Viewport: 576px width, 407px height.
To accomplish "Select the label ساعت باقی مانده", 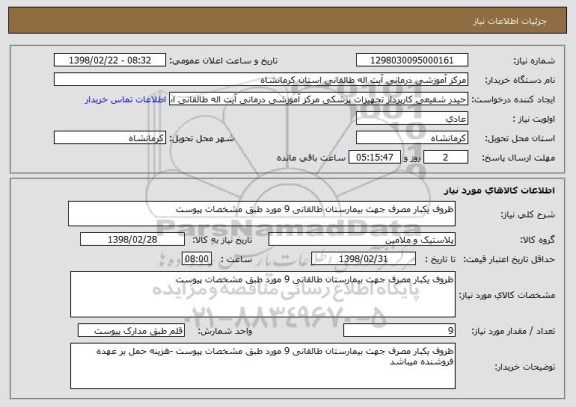I will (311, 158).
